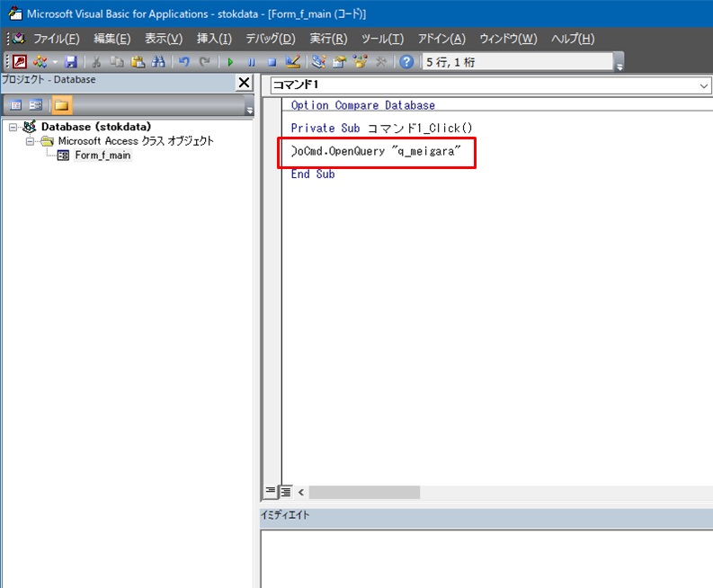Viewport: 713px width, 588px height.
Task: Click the horizontal scrollbar left arrow
Action: 301,492
